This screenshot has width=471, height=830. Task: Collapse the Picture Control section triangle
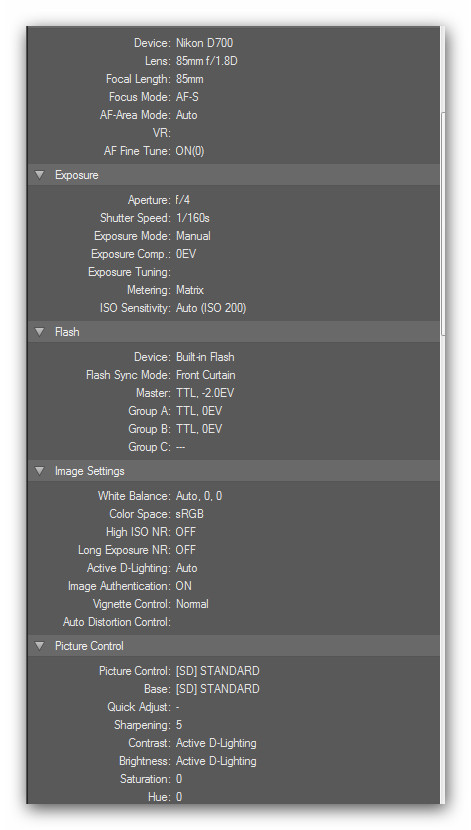40,645
